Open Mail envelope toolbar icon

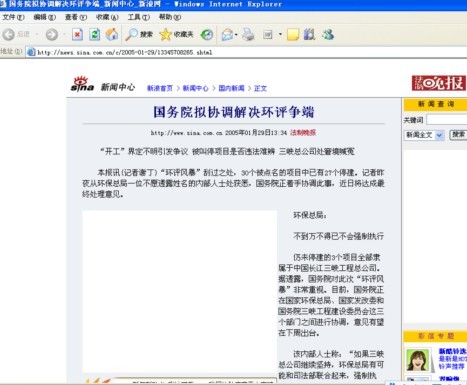(x=228, y=34)
